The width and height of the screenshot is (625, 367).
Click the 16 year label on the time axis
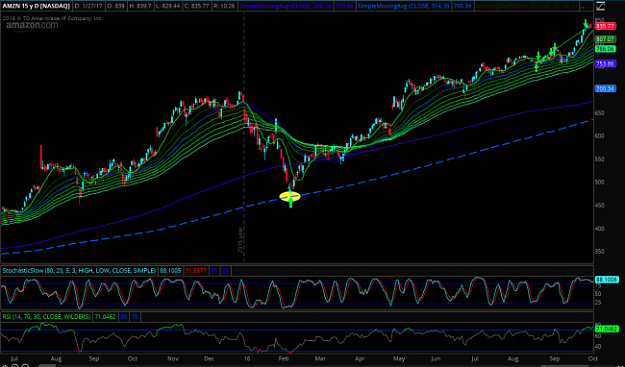[x=247, y=359]
